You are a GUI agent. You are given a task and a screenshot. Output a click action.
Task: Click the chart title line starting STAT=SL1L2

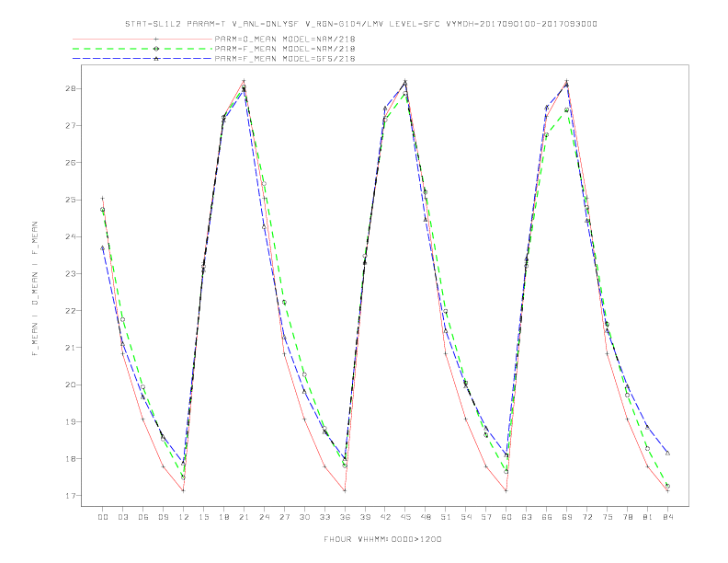point(361,24)
